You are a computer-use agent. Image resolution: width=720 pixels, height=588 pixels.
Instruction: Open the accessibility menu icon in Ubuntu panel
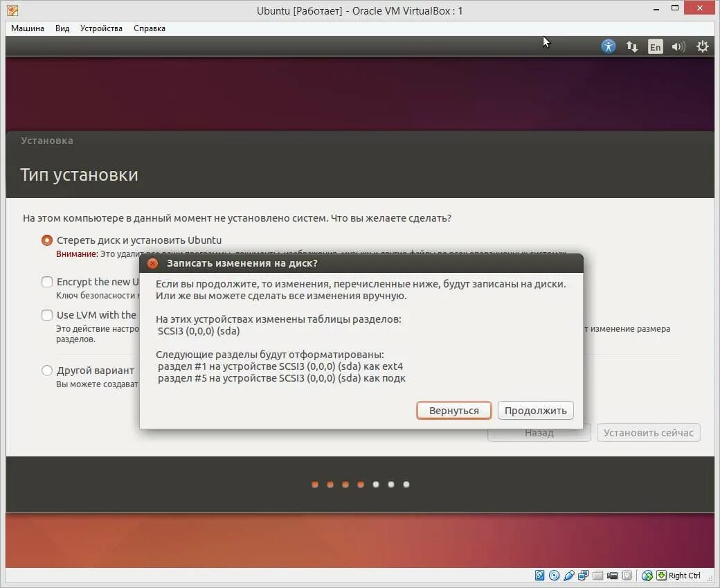609,46
